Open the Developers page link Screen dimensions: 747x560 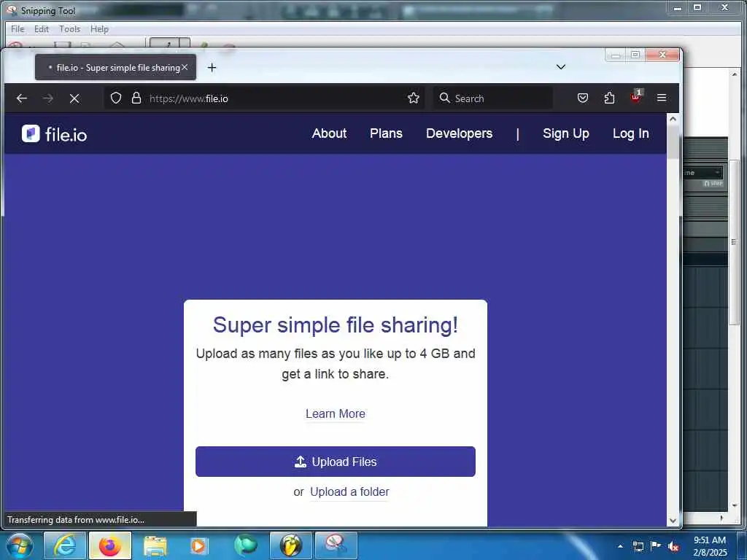click(x=459, y=133)
